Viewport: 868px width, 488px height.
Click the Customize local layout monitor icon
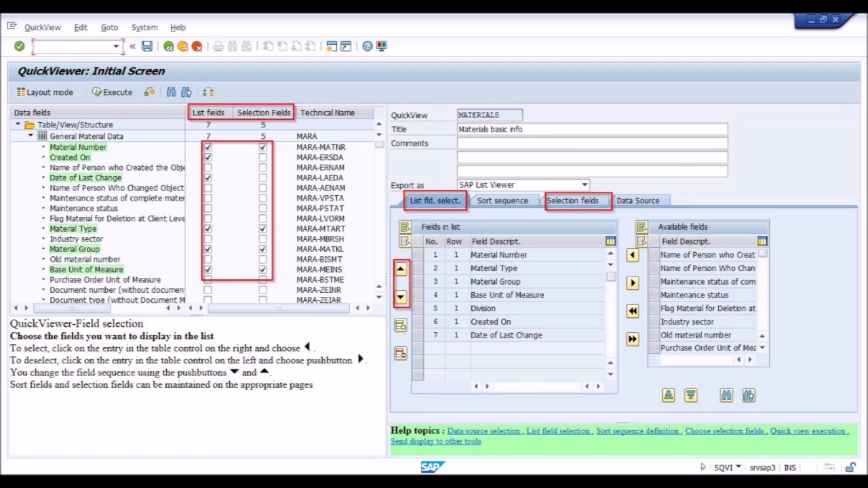pos(382,46)
